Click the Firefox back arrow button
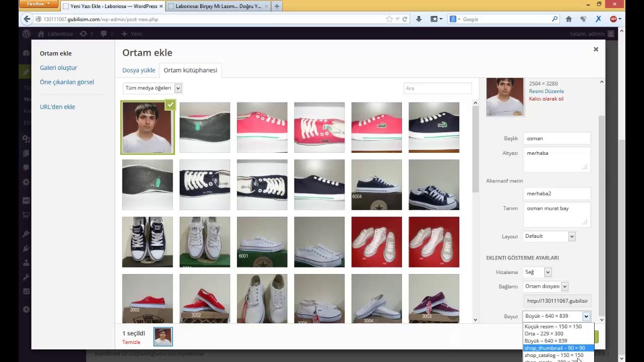644x362 pixels. [x=27, y=19]
